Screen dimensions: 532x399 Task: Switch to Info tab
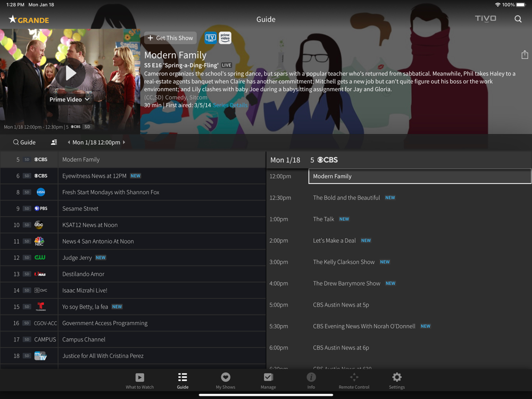[311, 381]
